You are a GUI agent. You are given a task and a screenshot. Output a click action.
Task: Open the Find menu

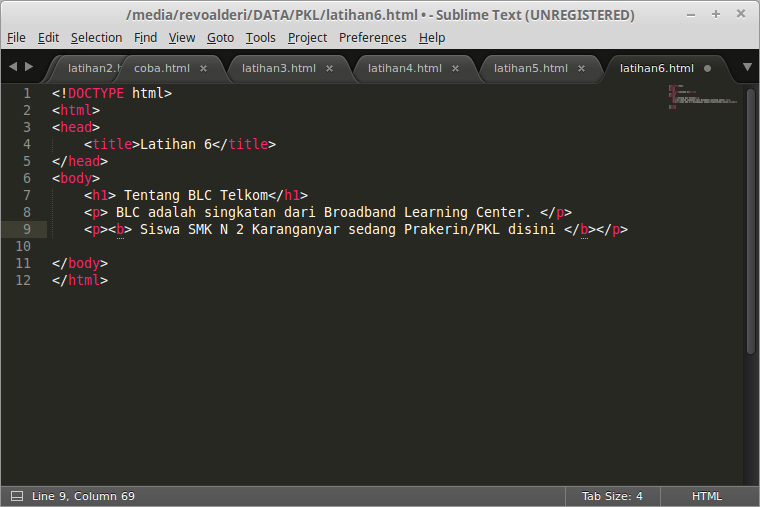point(145,37)
